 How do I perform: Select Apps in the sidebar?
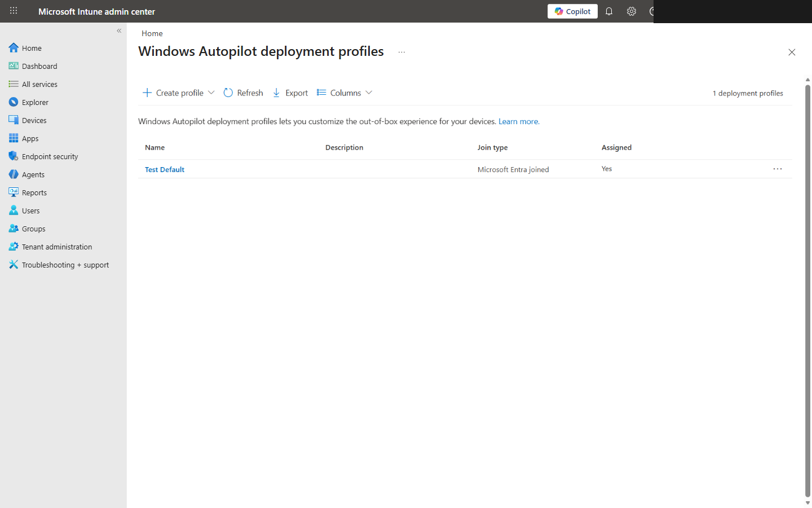coord(29,138)
